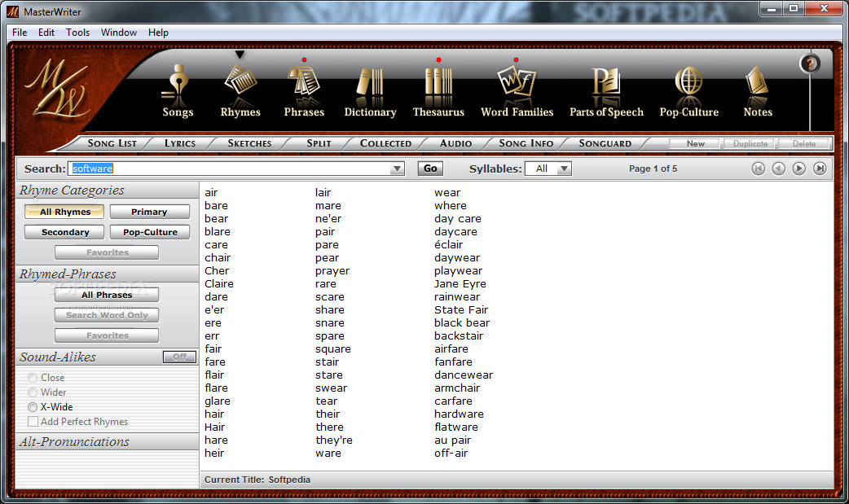
Task: Select the rhyme word "they're"
Action: (333, 440)
